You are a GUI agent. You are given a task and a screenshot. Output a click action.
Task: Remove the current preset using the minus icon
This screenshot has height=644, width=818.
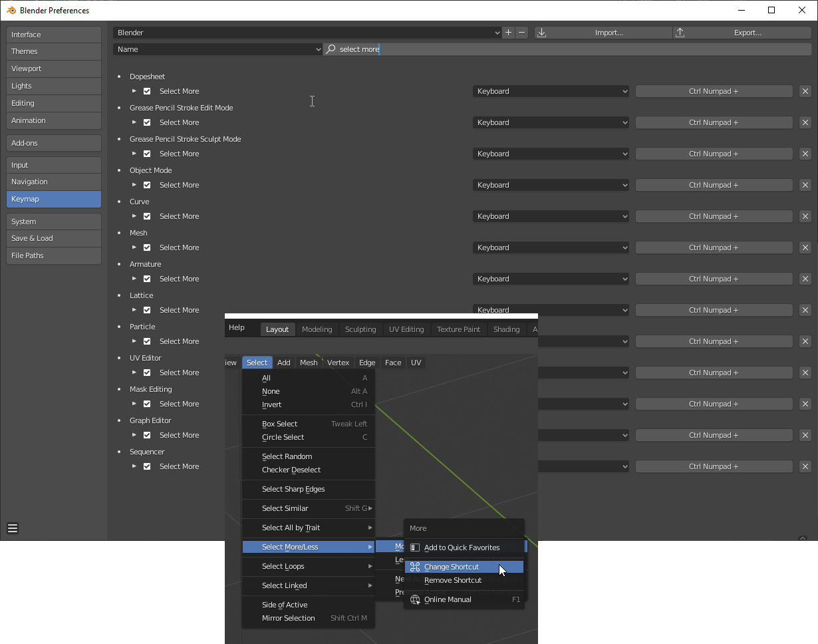[x=523, y=32]
